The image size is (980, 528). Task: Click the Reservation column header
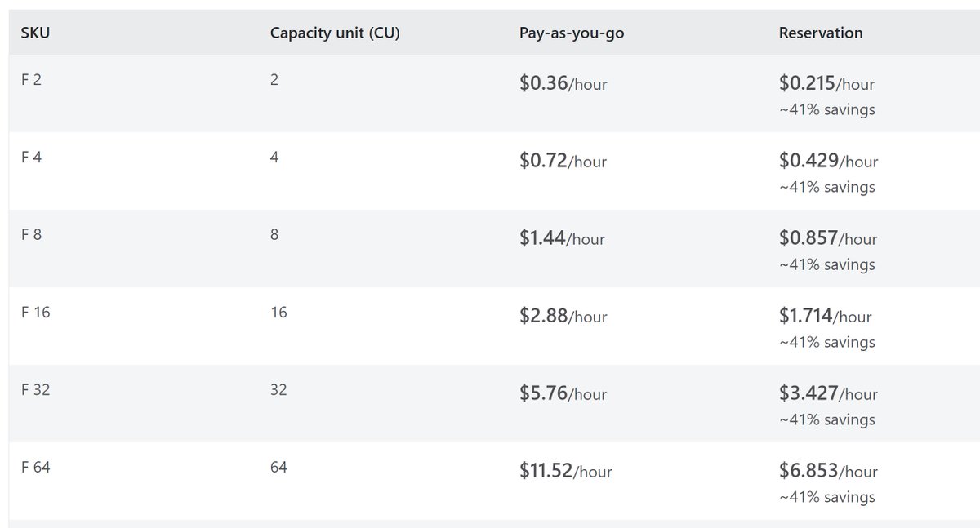tap(821, 33)
